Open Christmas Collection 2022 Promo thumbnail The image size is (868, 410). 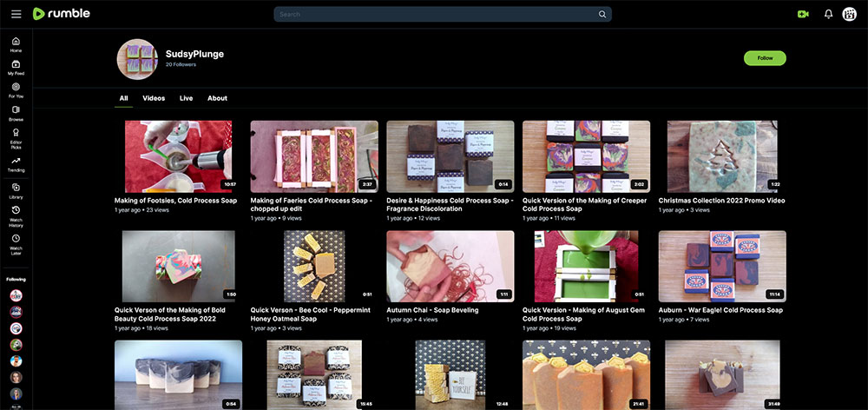coord(722,157)
